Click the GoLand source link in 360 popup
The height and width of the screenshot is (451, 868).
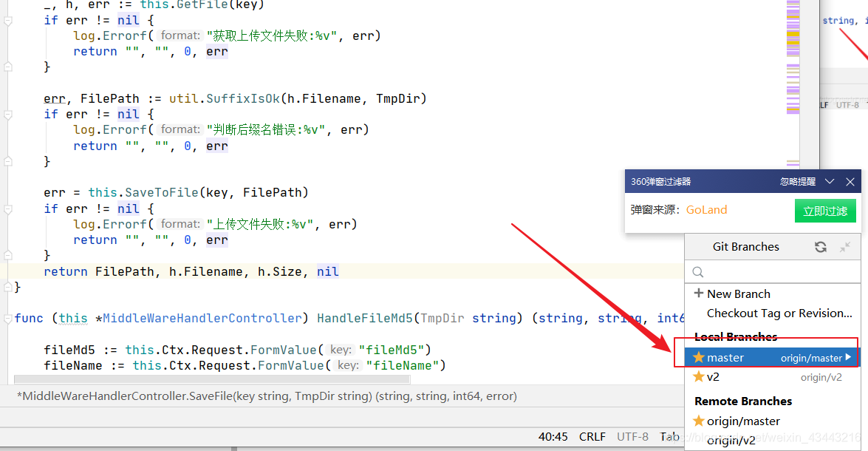706,210
